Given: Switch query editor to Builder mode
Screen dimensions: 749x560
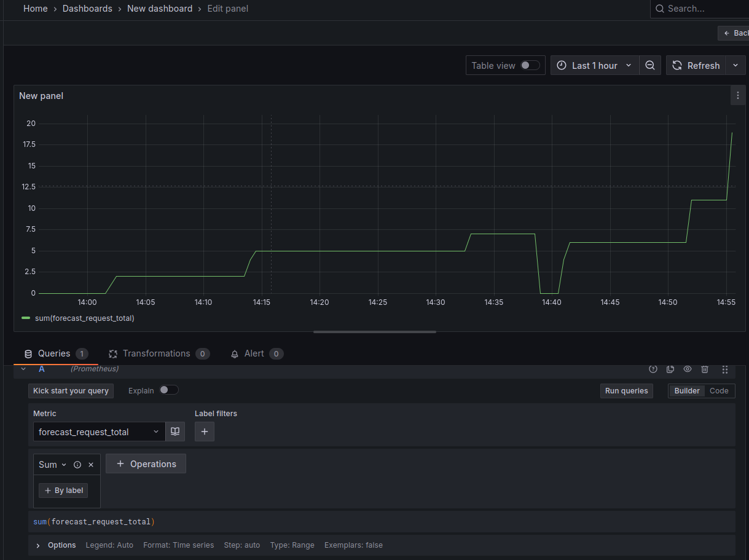Looking at the screenshot, I should [x=687, y=391].
